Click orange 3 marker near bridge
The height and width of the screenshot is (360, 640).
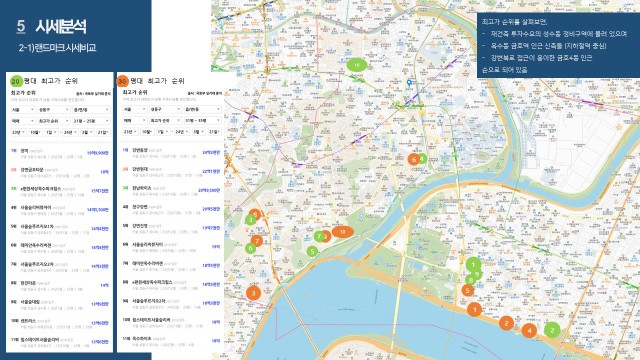(x=253, y=293)
